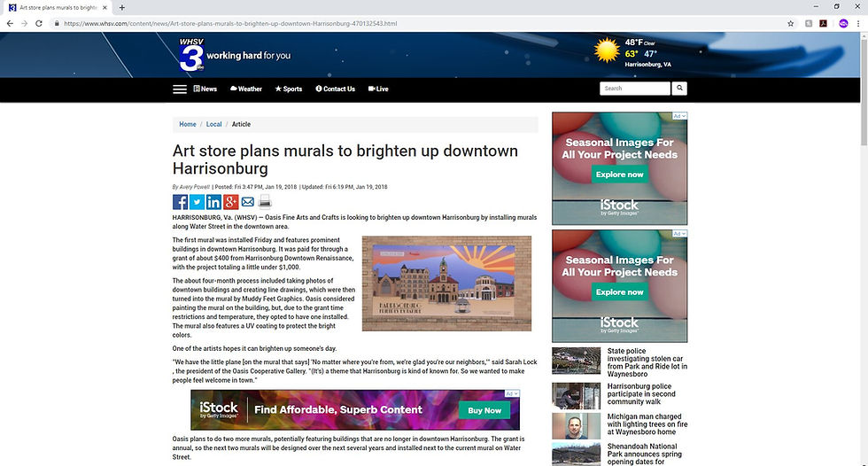868x466 pixels.
Task: Open the PDF extension icon
Action: (x=823, y=23)
